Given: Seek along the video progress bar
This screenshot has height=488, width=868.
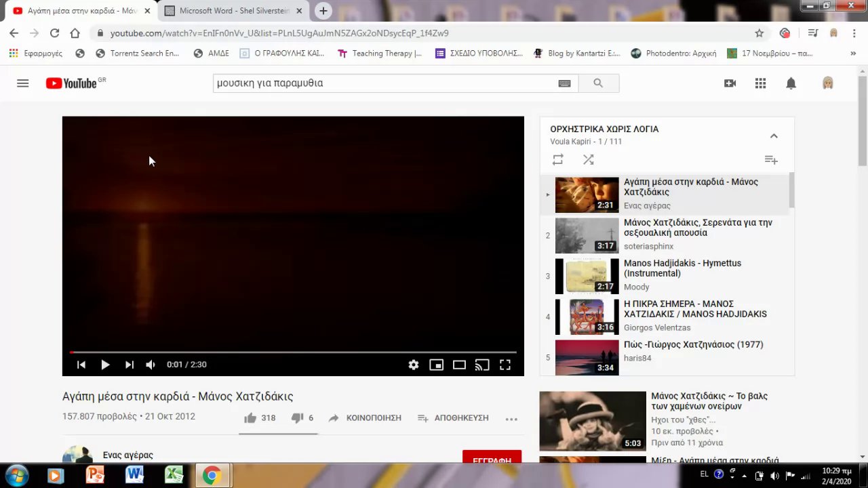Looking at the screenshot, I should coord(293,352).
